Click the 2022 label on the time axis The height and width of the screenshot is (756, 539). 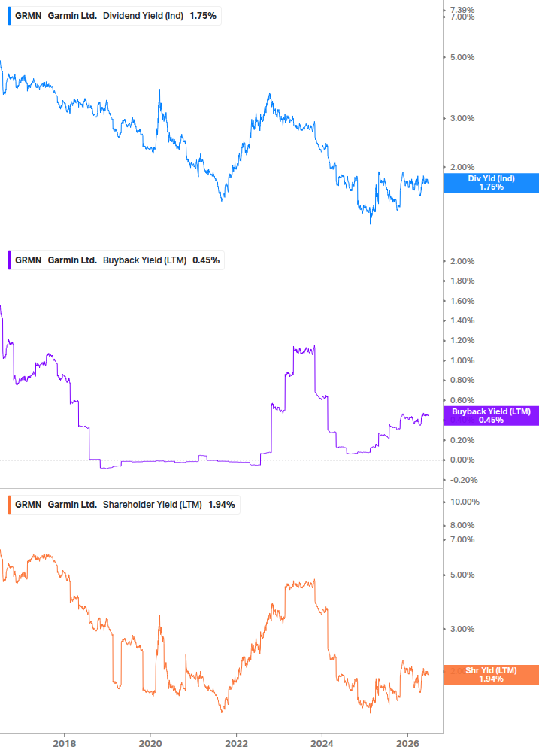coord(237,743)
